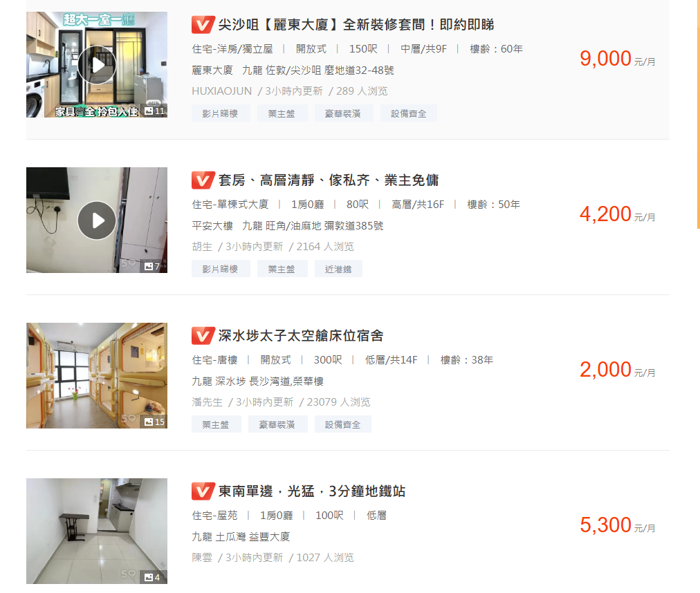Open 套房、高層清靜 listing title
700x593 pixels.
(x=328, y=180)
